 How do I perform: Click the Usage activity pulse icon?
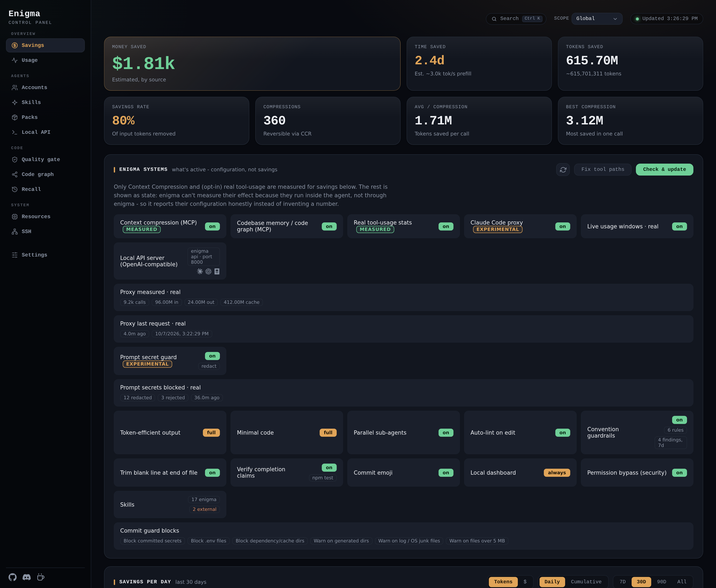(x=14, y=60)
